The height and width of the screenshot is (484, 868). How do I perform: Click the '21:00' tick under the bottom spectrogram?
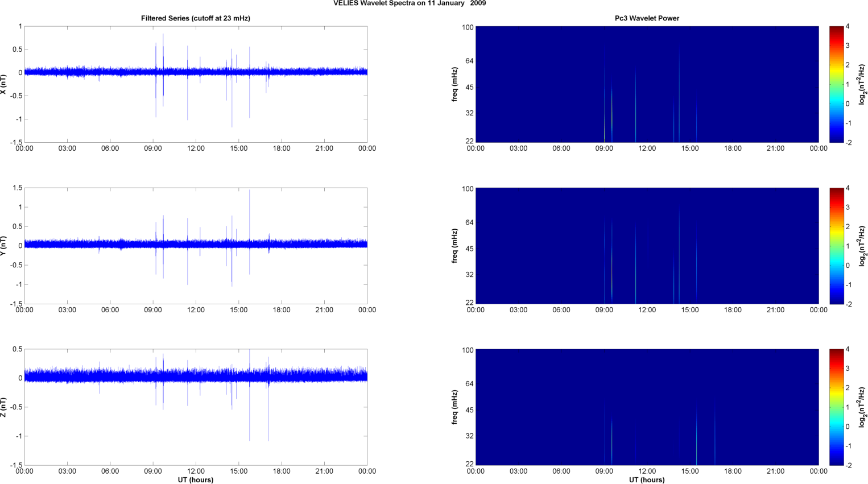pyautogui.click(x=775, y=471)
